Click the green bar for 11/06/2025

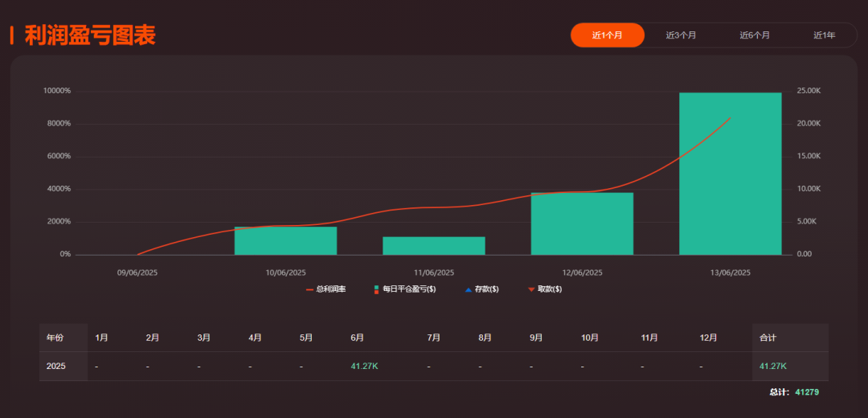(x=433, y=245)
